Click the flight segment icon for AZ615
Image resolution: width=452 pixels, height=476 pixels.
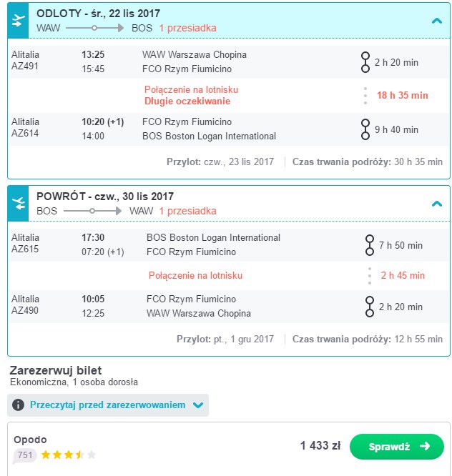coord(369,245)
